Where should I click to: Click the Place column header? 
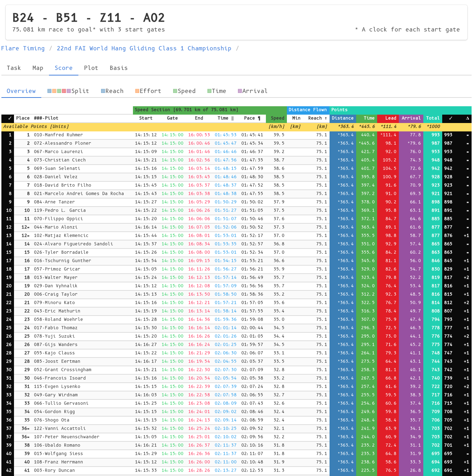point(23,118)
